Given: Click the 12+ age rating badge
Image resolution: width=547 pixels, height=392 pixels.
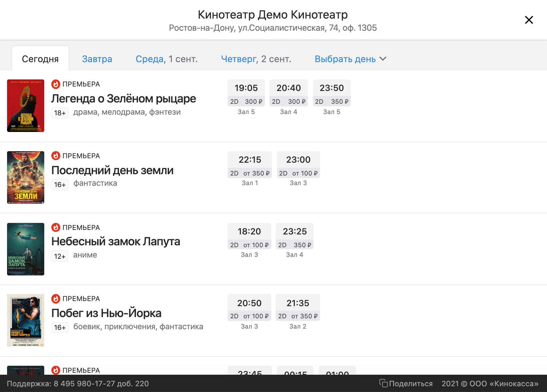Looking at the screenshot, I should [x=60, y=257].
